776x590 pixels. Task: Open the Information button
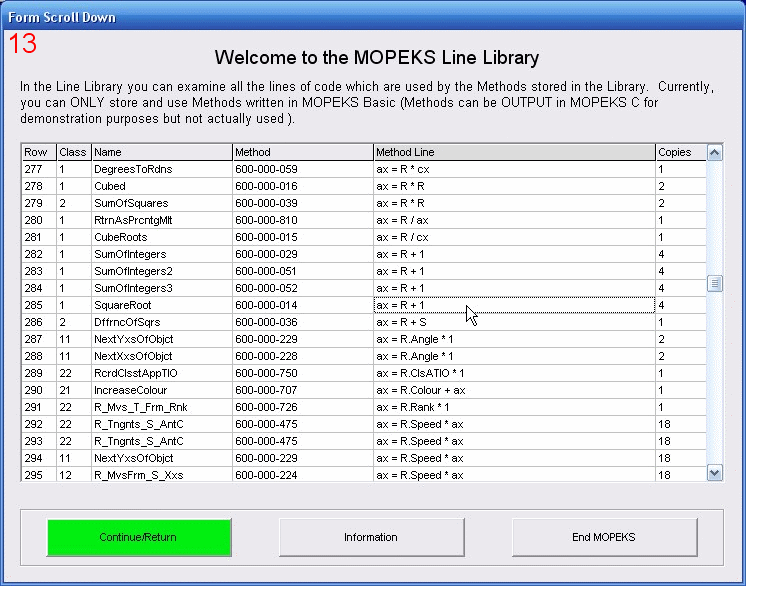point(371,537)
